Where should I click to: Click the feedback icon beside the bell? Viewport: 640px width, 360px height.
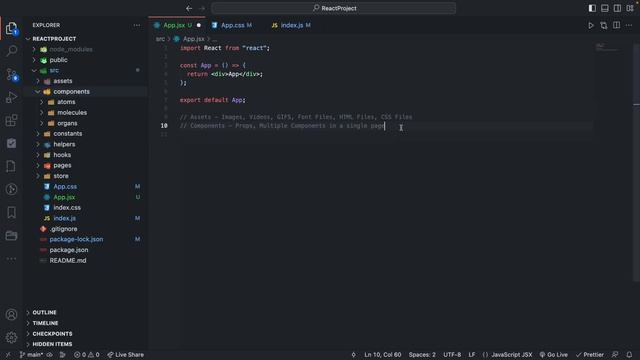[615, 355]
